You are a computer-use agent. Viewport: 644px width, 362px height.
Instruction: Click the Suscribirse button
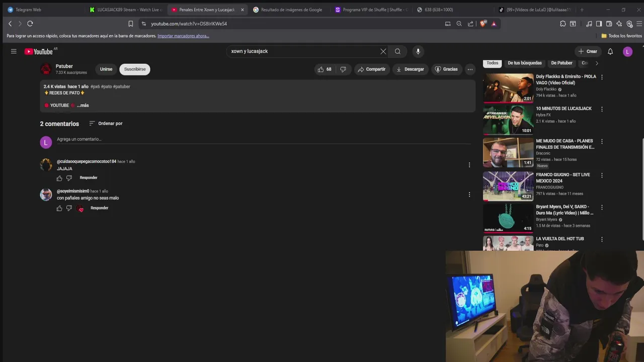tap(135, 69)
